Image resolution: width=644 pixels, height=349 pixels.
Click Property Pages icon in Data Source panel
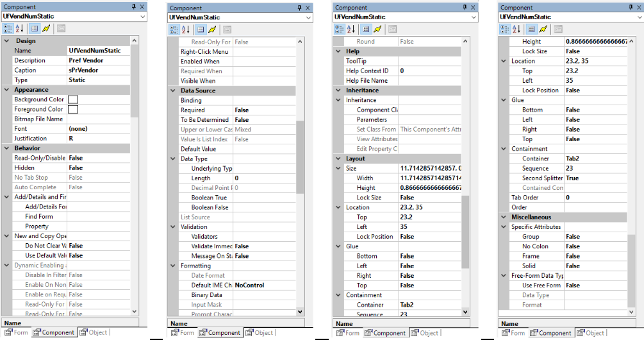pos(227,29)
